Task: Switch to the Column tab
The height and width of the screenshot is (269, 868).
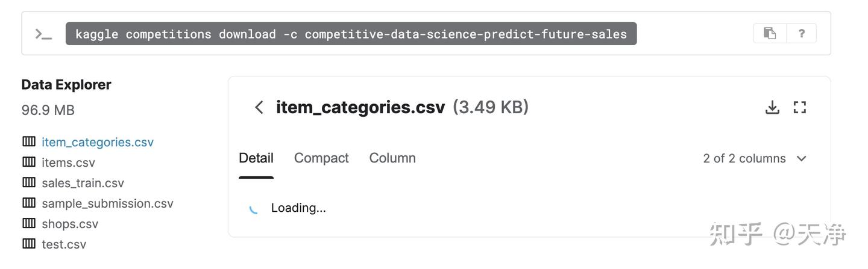Action: (392, 158)
